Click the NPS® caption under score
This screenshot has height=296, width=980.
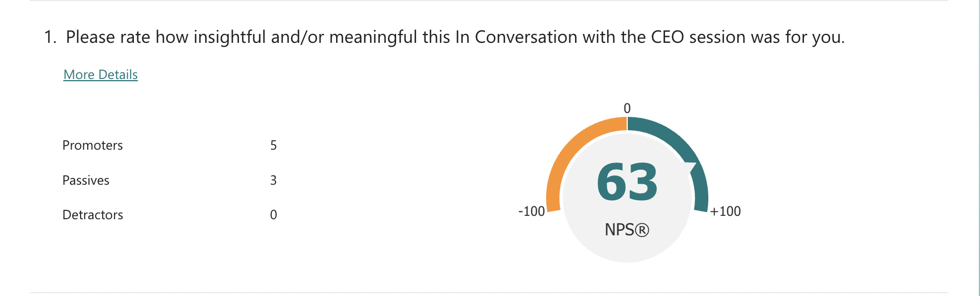click(x=627, y=230)
